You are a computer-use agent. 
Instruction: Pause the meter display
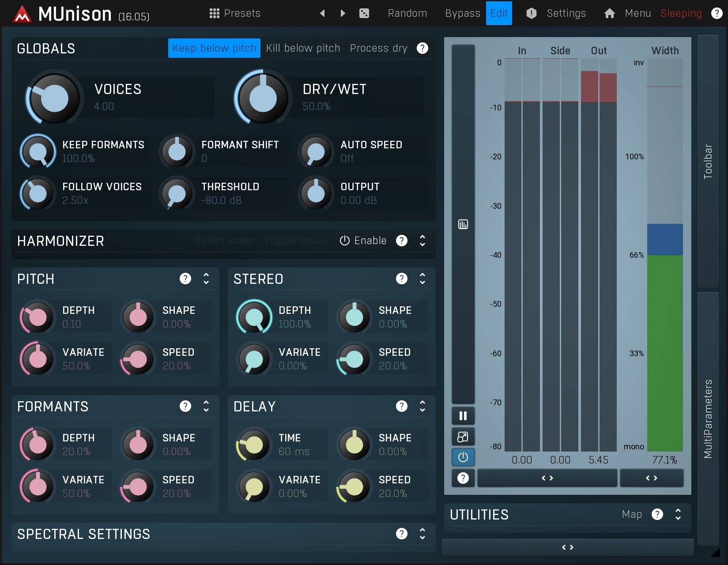tap(463, 416)
